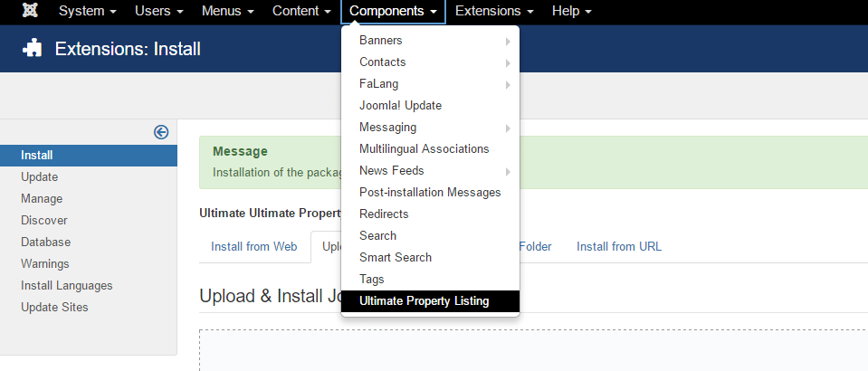Click the Joomla logo icon
The image size is (868, 371).
30,11
